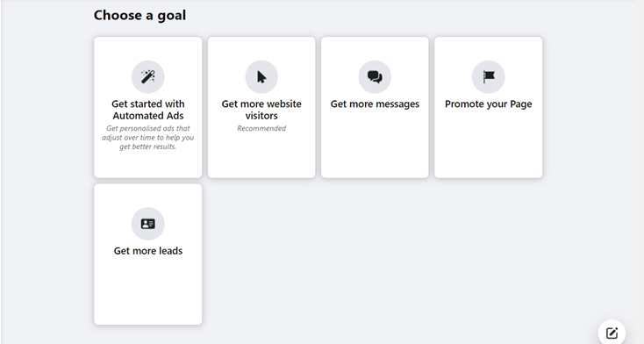This screenshot has height=344, width=644.
Task: Choose the 'Promote your Page' title
Action: (489, 104)
